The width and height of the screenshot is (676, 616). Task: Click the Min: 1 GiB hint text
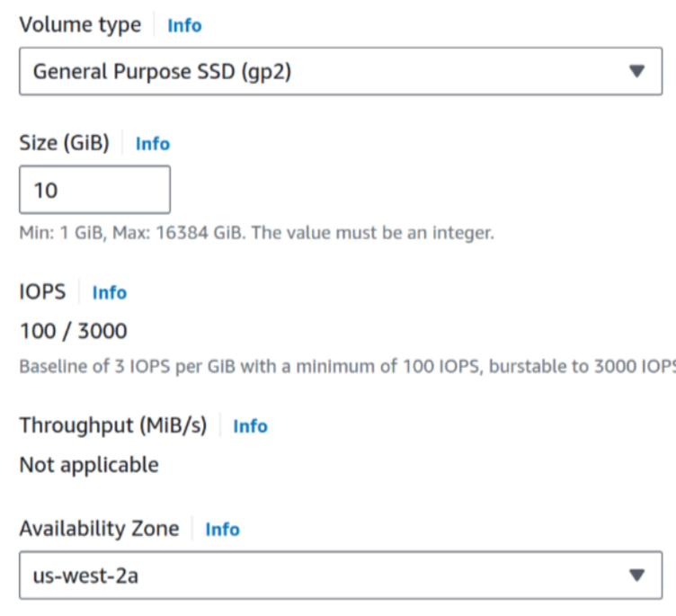[257, 234]
